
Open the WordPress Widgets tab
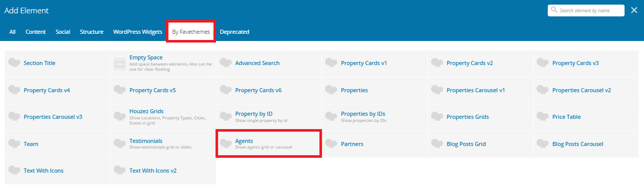pos(137,32)
